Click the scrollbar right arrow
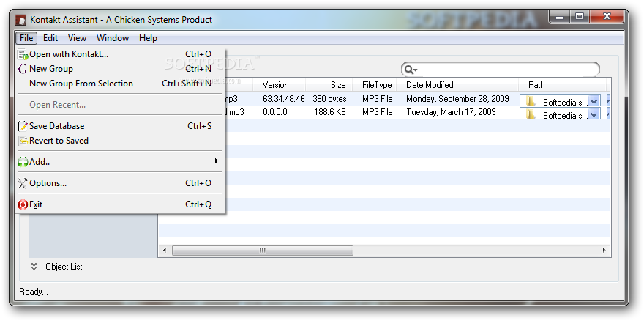Image resolution: width=644 pixels, height=321 pixels. tap(604, 250)
